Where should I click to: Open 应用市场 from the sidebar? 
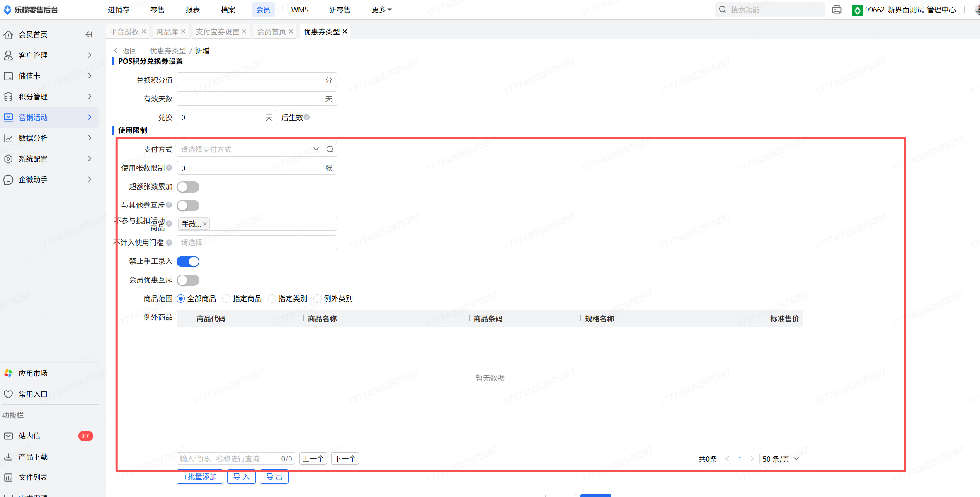33,373
